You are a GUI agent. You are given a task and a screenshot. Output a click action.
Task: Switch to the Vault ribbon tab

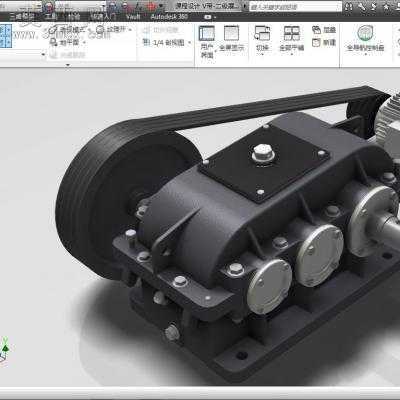click(133, 17)
